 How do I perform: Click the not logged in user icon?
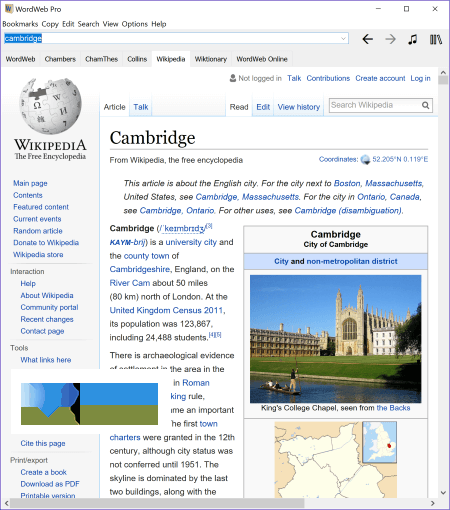coord(233,78)
